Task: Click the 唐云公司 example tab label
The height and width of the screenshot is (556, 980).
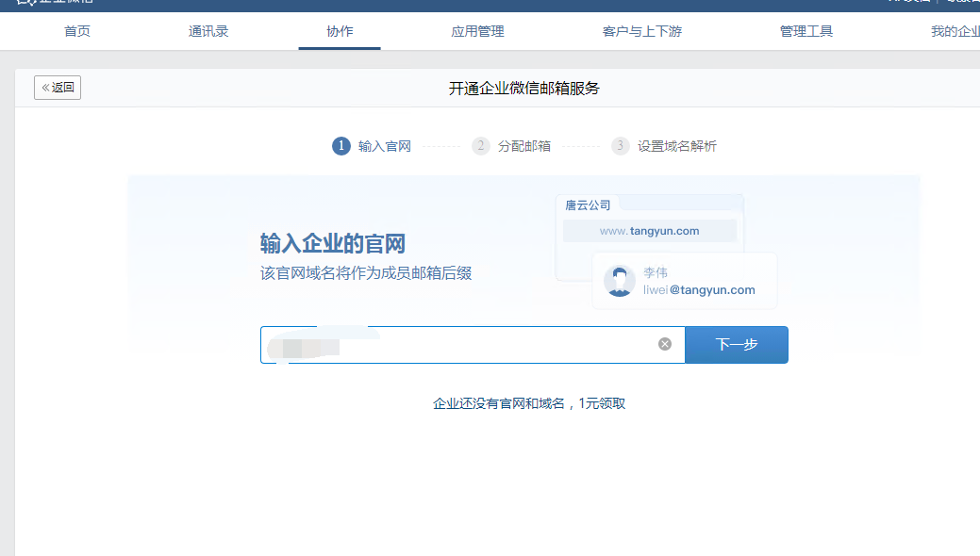Action: point(588,204)
